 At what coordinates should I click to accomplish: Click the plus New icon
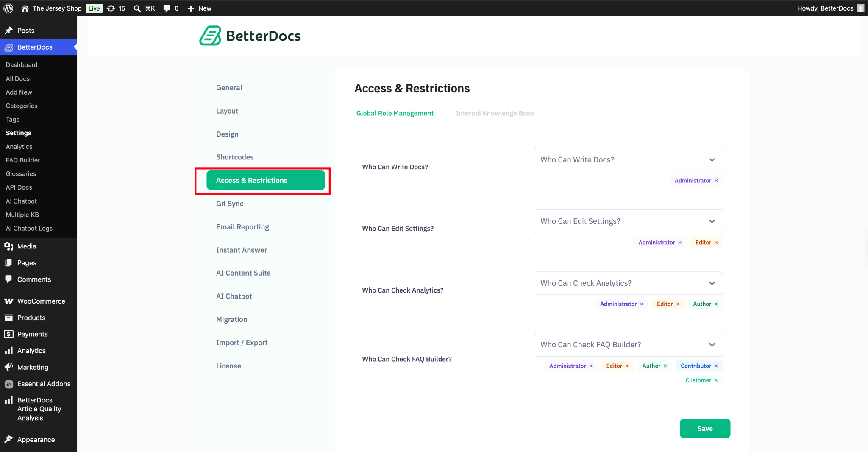(x=191, y=8)
